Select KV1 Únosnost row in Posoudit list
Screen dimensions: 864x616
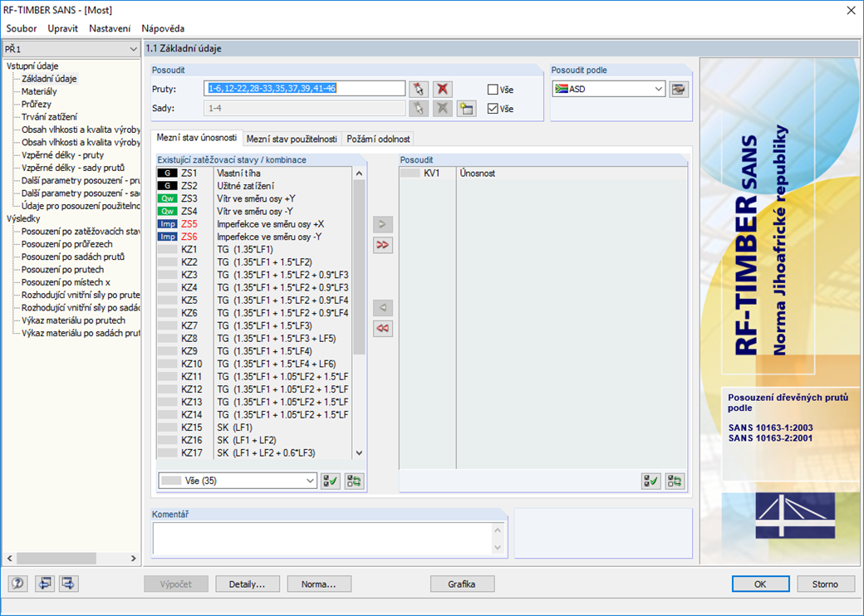(x=543, y=174)
